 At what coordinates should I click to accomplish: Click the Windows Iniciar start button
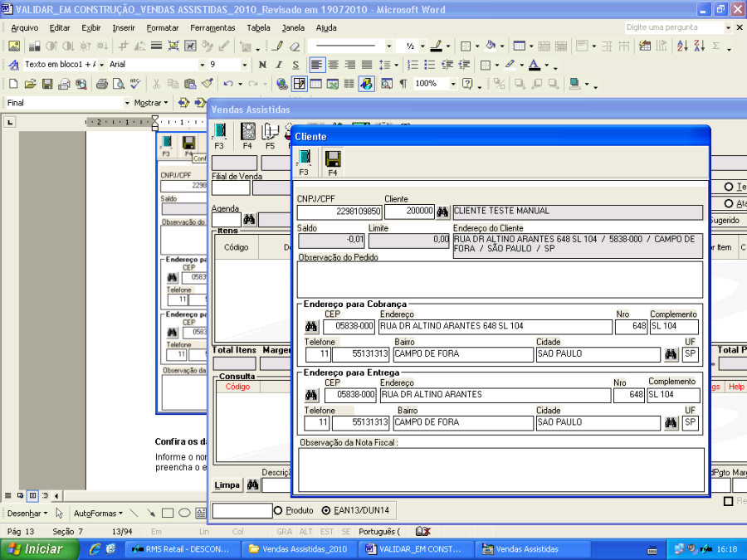click(x=38, y=549)
